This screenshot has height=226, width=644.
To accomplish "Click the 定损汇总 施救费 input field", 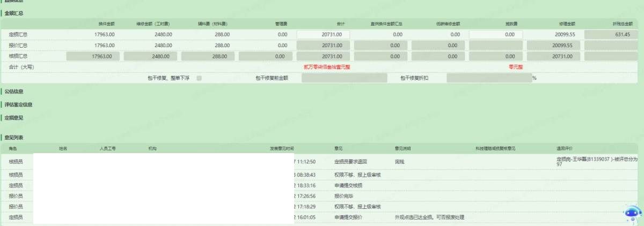I will (496, 34).
